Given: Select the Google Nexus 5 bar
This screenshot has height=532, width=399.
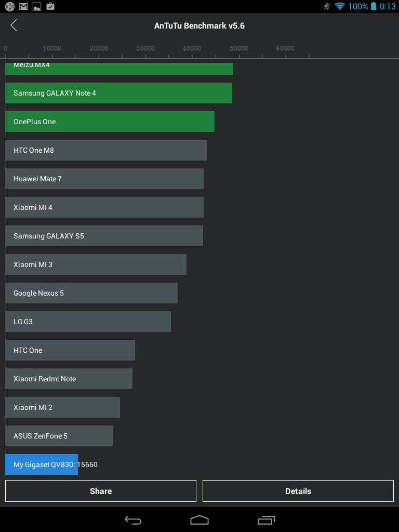Looking at the screenshot, I should pyautogui.click(x=91, y=293).
